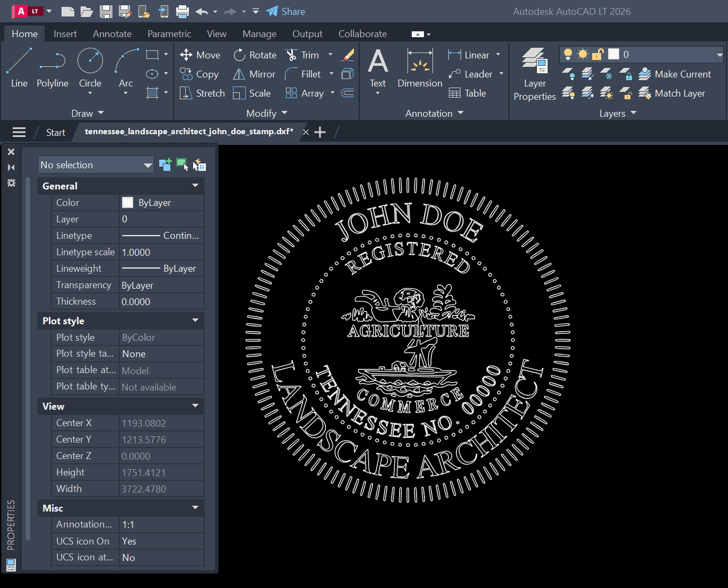Click the Quick Select icon in Properties

[x=199, y=165]
